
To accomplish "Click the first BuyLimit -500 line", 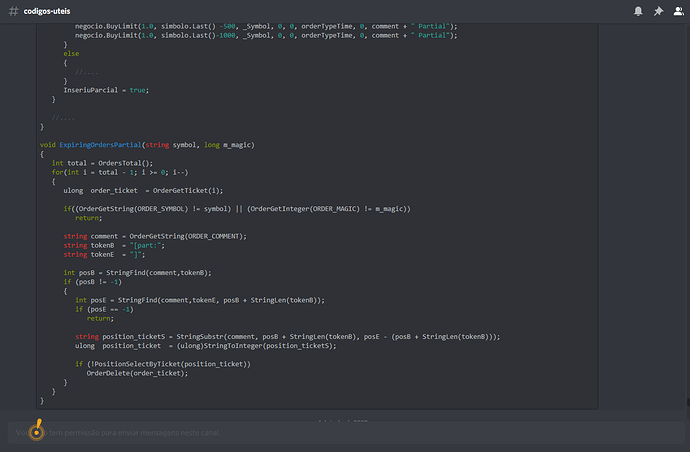I will coord(266,26).
